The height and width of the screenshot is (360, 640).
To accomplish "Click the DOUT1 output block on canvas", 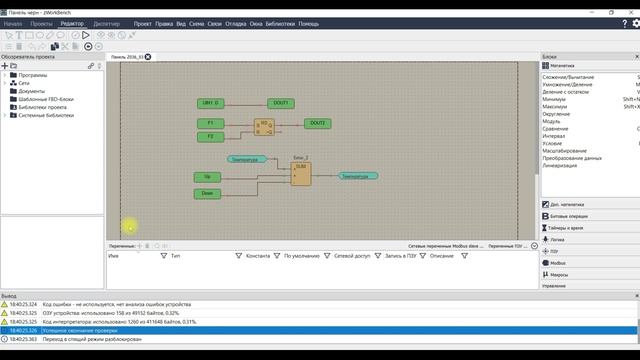I will [x=281, y=103].
